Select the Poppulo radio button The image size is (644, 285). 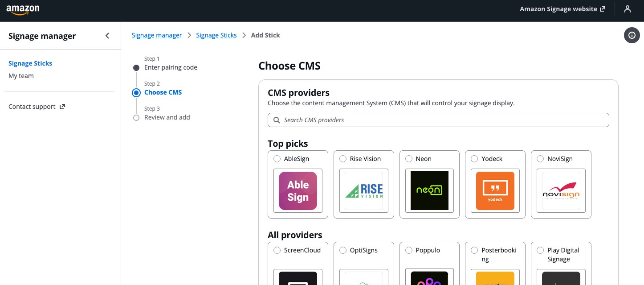[x=409, y=250]
